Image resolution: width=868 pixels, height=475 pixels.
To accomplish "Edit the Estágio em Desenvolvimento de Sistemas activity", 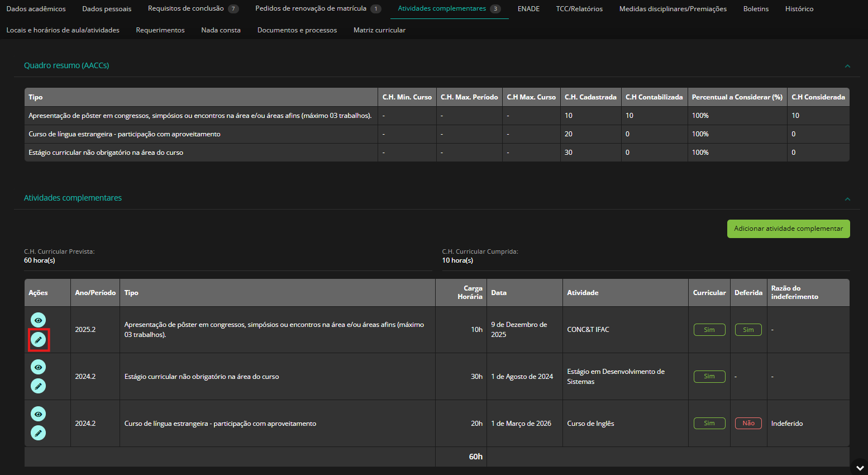I will pos(38,386).
